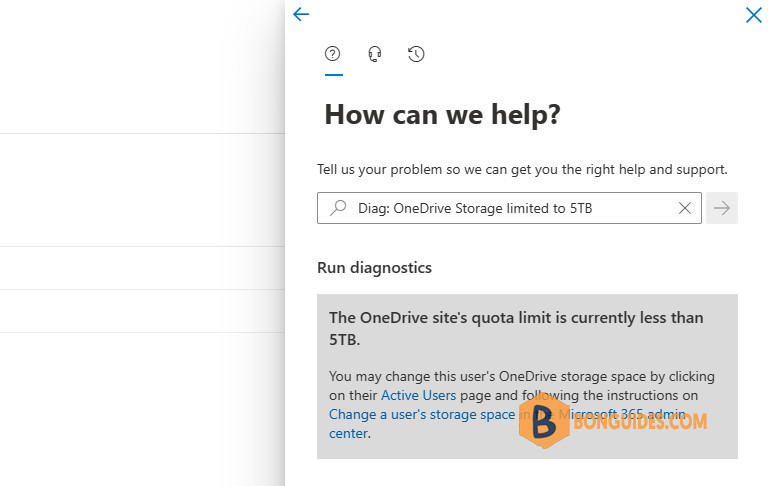Click the 'Run diagnostics' heading

[374, 267]
